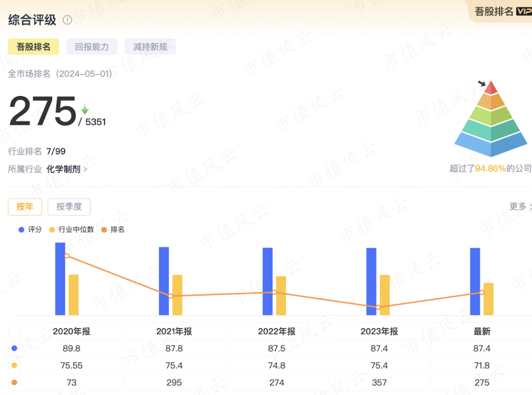Select the 吾股排名 tab
Viewport: 532px width, 395px height.
[x=33, y=46]
